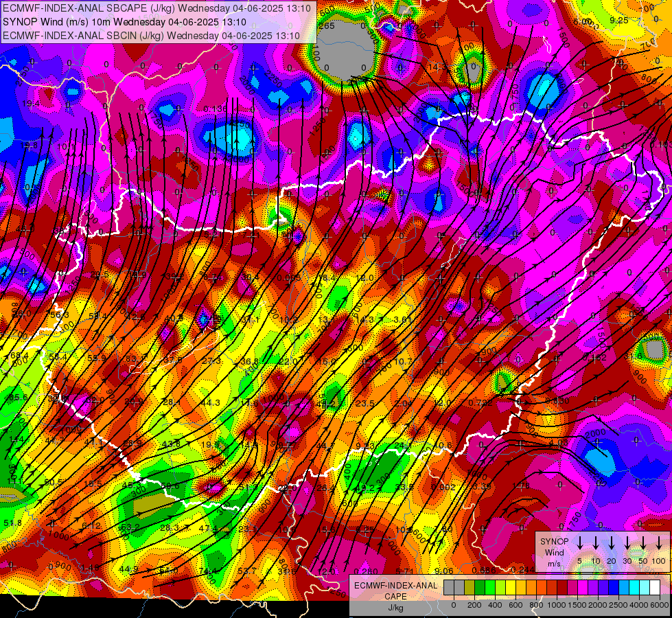Click the map value '0.732'
Viewport: 672px width, 618px height.
[480, 402]
